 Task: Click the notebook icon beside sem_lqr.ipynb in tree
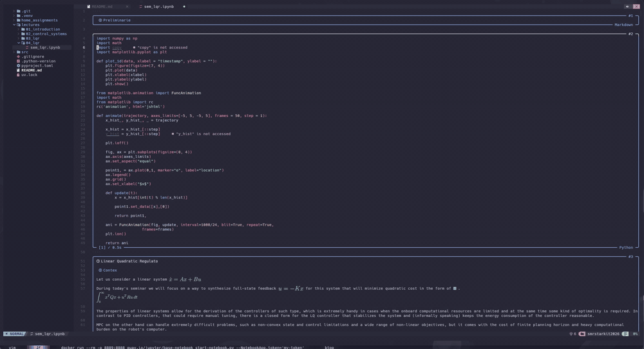(27, 47)
